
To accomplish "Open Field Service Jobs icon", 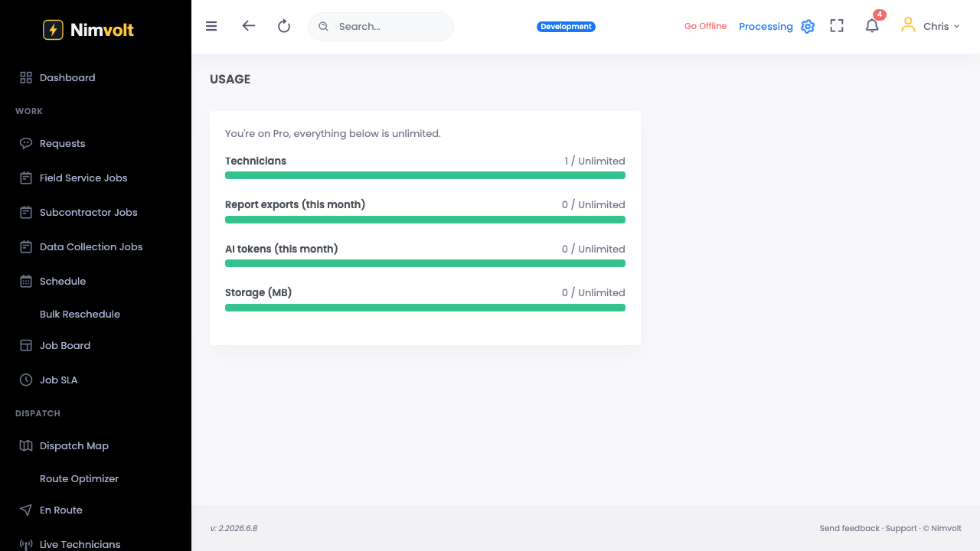I will click(x=26, y=178).
